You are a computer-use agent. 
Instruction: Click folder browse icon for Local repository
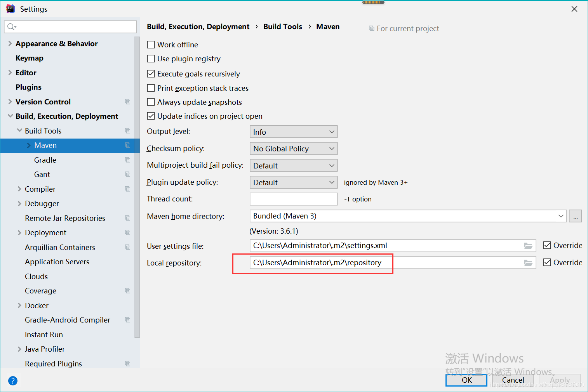[x=528, y=263]
